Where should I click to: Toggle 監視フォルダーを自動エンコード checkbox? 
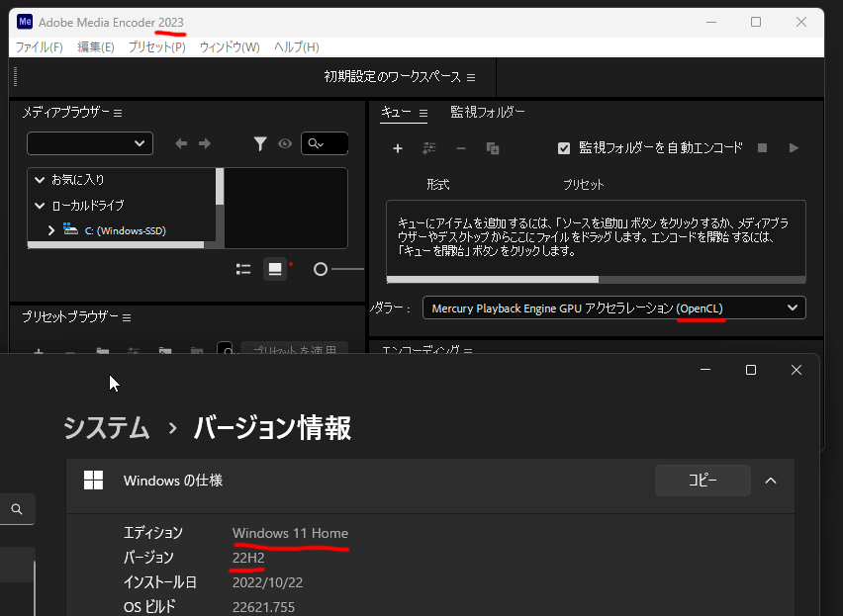click(564, 148)
